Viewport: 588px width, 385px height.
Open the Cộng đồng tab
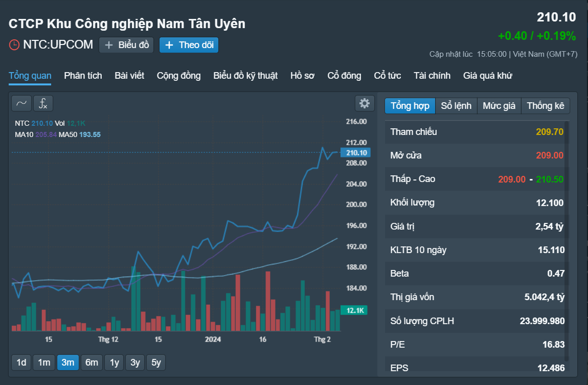click(179, 76)
